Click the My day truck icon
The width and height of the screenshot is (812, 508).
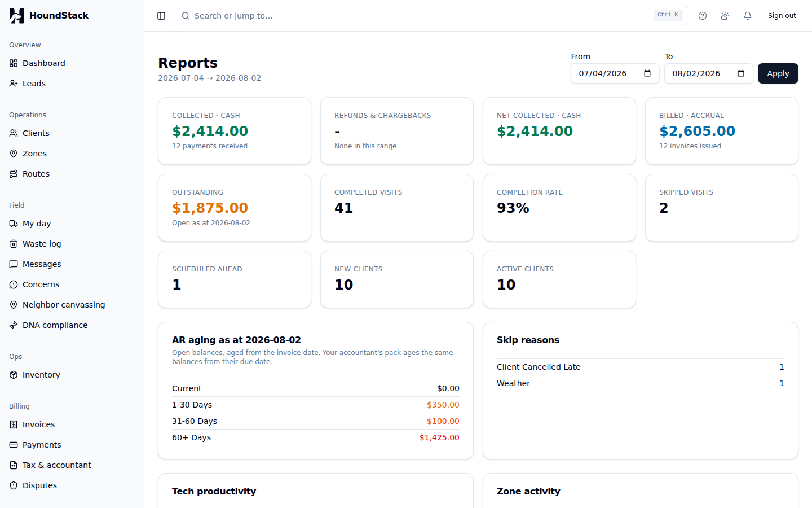click(x=14, y=224)
